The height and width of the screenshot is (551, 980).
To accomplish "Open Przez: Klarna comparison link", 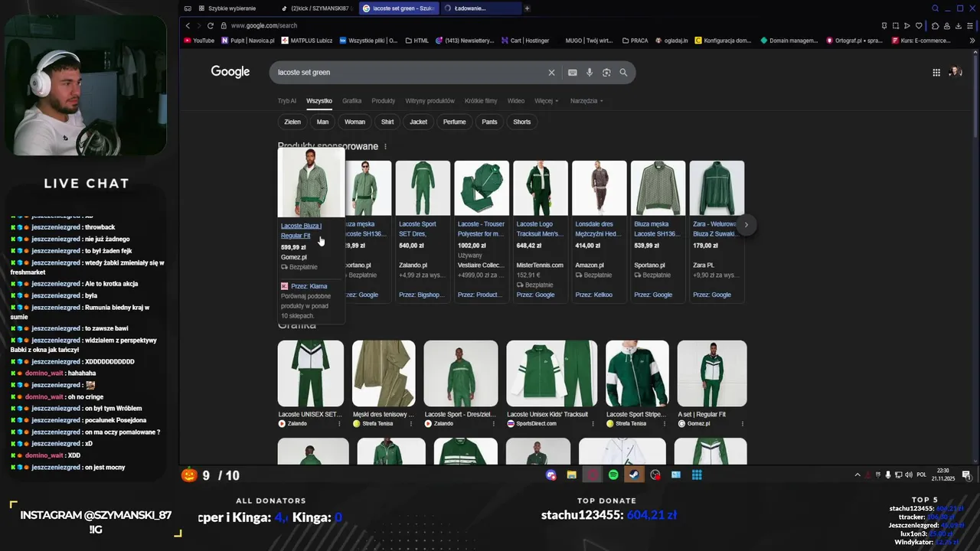I will pos(309,286).
